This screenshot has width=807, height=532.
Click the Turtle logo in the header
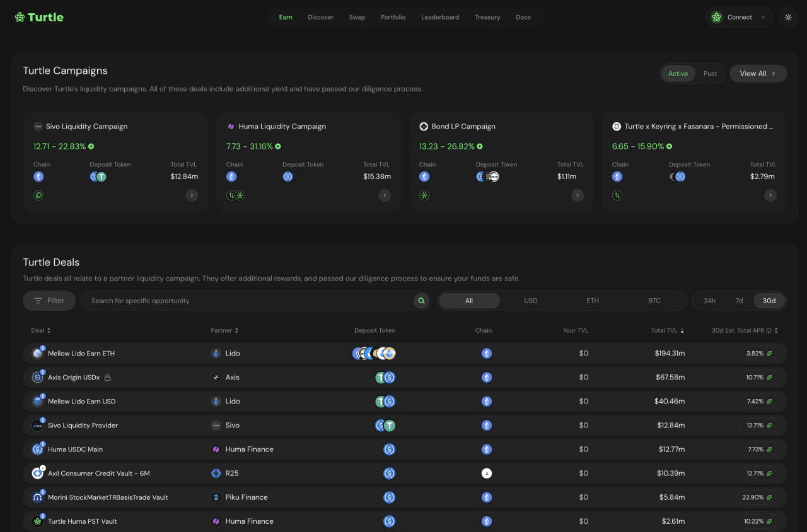pos(39,17)
